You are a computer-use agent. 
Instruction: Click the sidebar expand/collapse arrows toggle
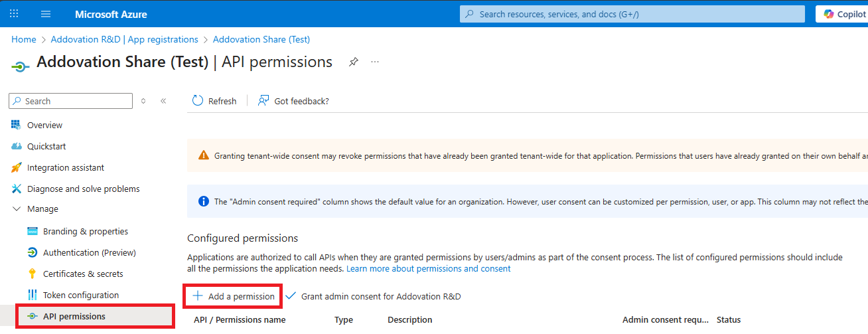143,101
